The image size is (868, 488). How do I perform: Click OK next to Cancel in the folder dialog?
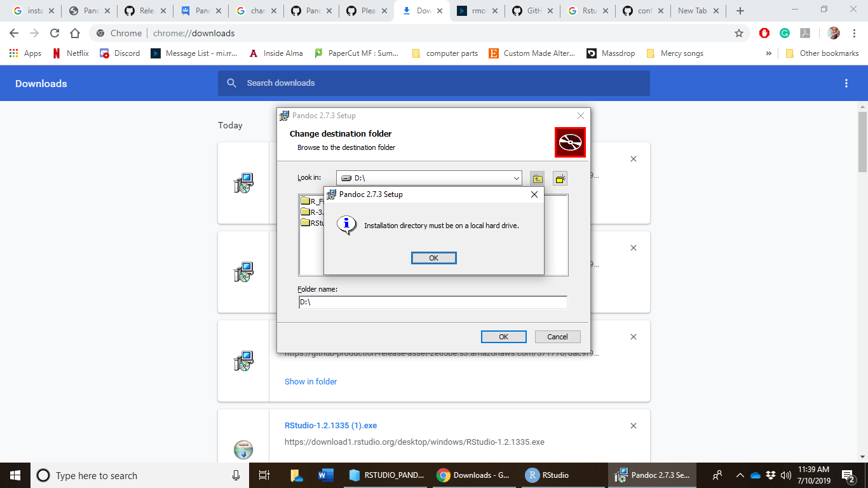(503, 337)
